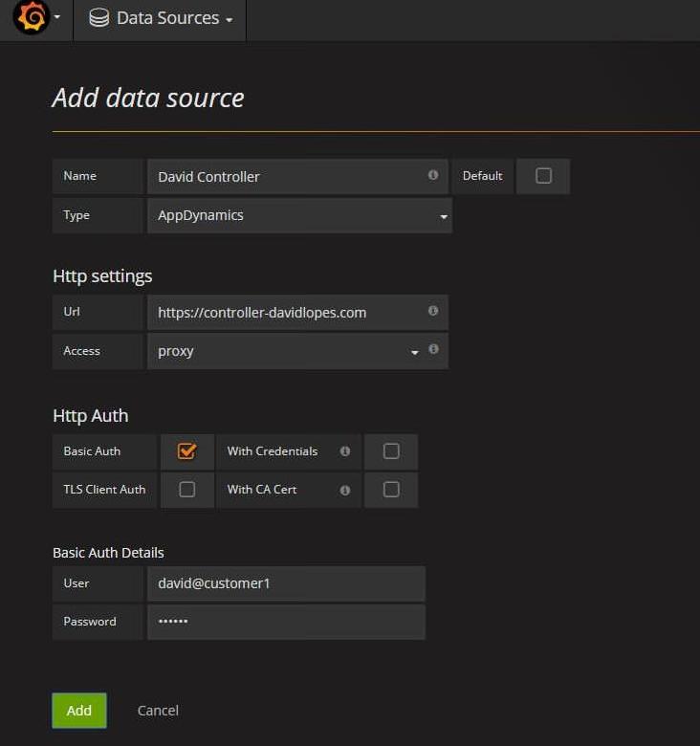
Task: Click the green Add button
Action: 79,711
